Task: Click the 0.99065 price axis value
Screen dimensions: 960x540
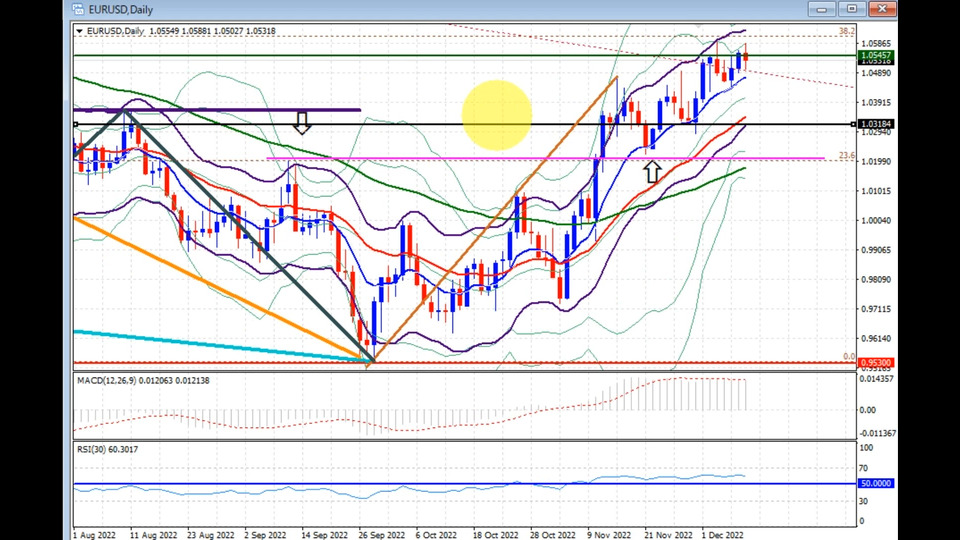Action: (x=876, y=250)
